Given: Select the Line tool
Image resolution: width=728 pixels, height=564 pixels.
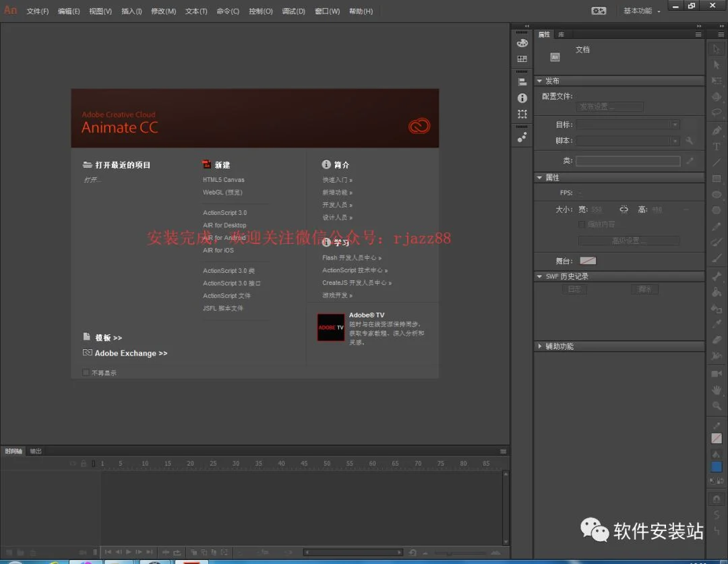Looking at the screenshot, I should click(717, 162).
